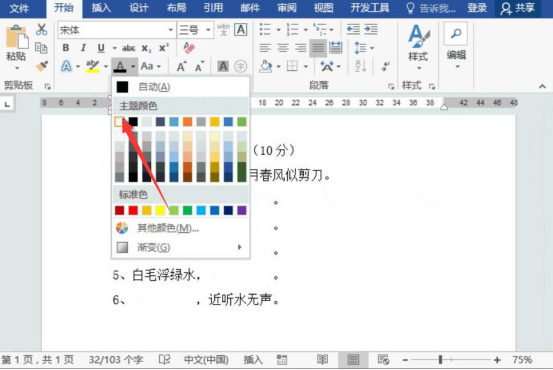This screenshot has height=370, width=553.
Task: Click the Phonetic Guide wen icon
Action: pos(223,30)
